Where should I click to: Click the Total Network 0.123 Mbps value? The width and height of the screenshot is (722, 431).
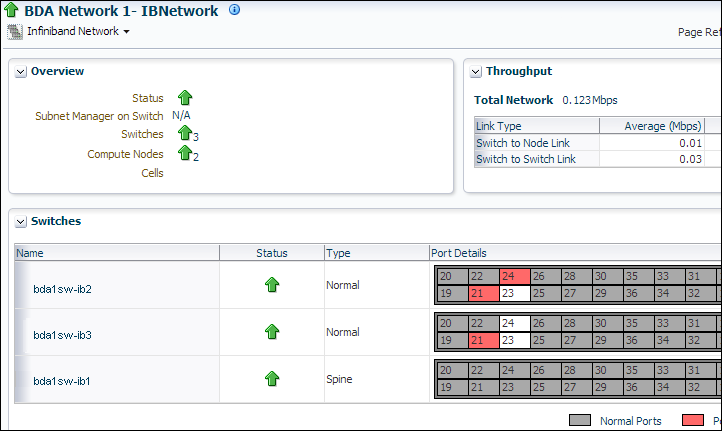589,100
